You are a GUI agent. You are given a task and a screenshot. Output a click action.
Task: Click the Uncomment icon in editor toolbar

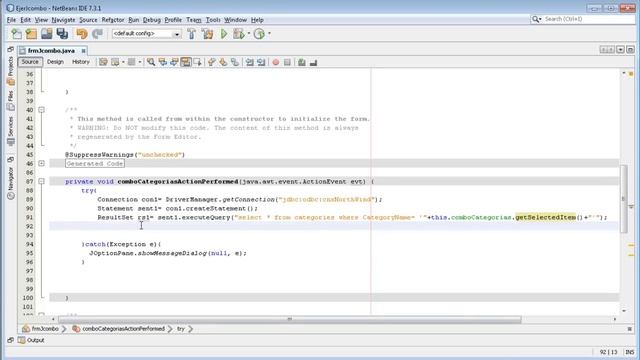tap(313, 62)
